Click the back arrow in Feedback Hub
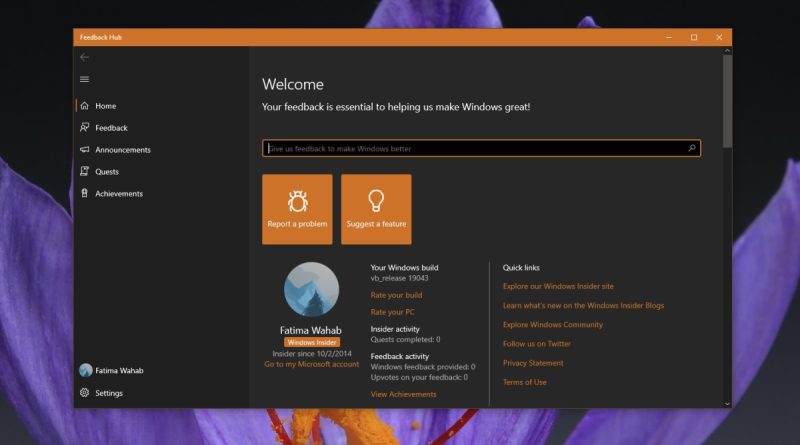The height and width of the screenshot is (445, 800). [85, 57]
